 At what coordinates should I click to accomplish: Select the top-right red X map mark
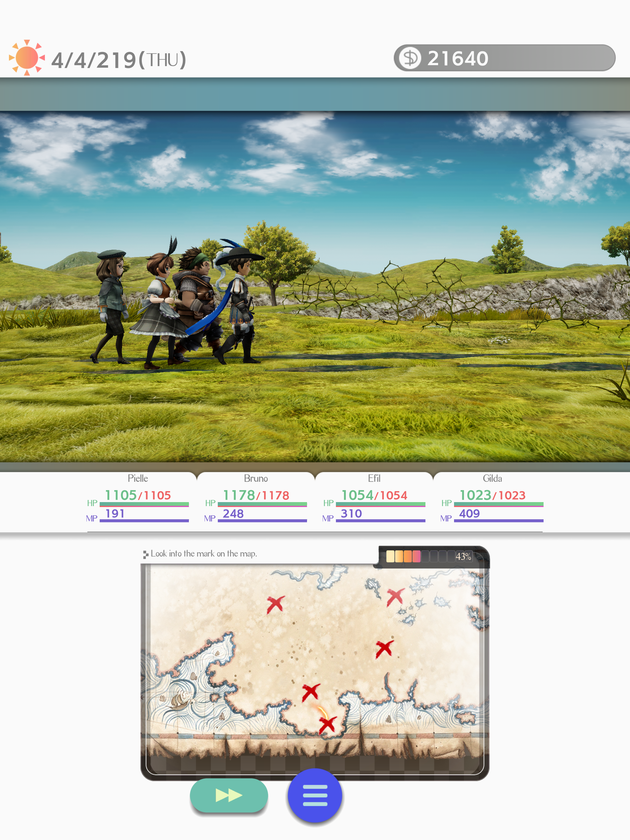[395, 597]
